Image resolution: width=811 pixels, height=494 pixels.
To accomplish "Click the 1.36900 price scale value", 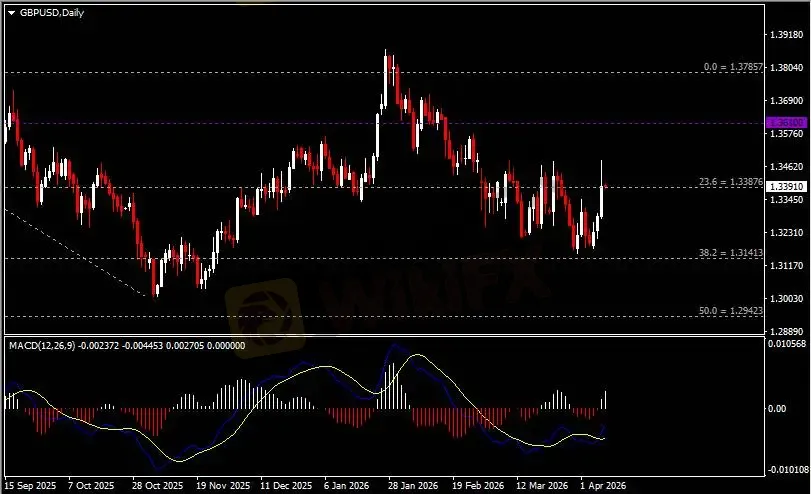I will point(786,101).
